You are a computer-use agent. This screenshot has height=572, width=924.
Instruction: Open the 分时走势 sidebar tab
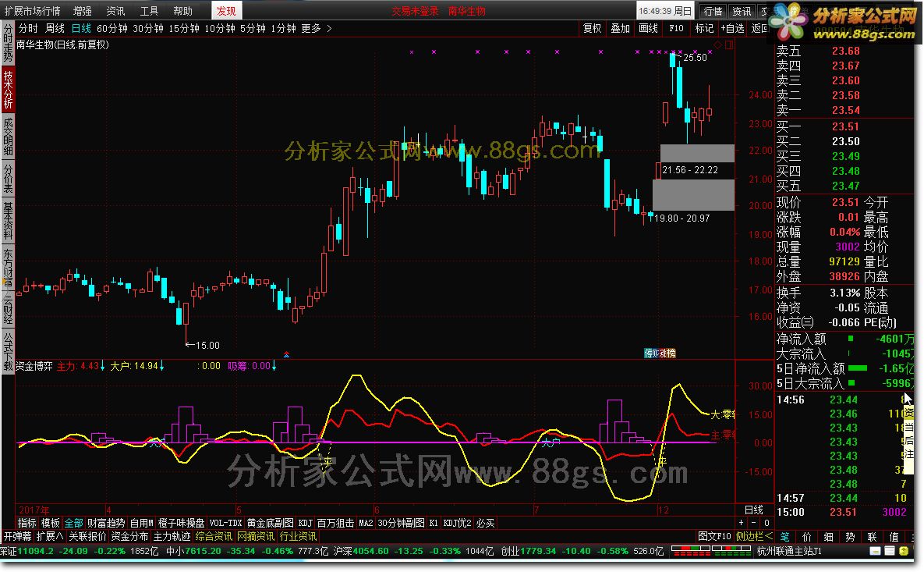[8, 44]
